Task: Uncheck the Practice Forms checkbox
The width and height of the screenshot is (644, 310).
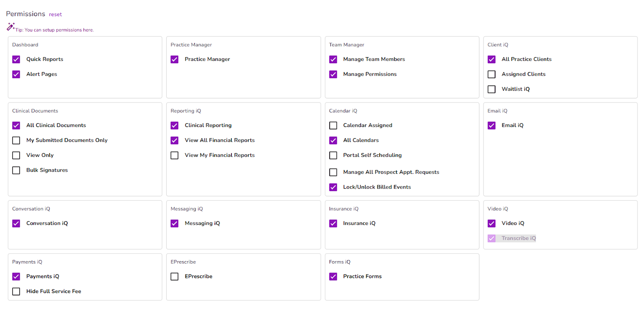Action: pos(333,277)
